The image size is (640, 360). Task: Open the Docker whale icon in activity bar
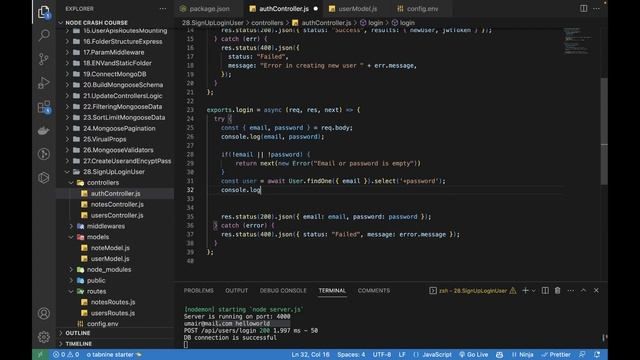point(44,131)
